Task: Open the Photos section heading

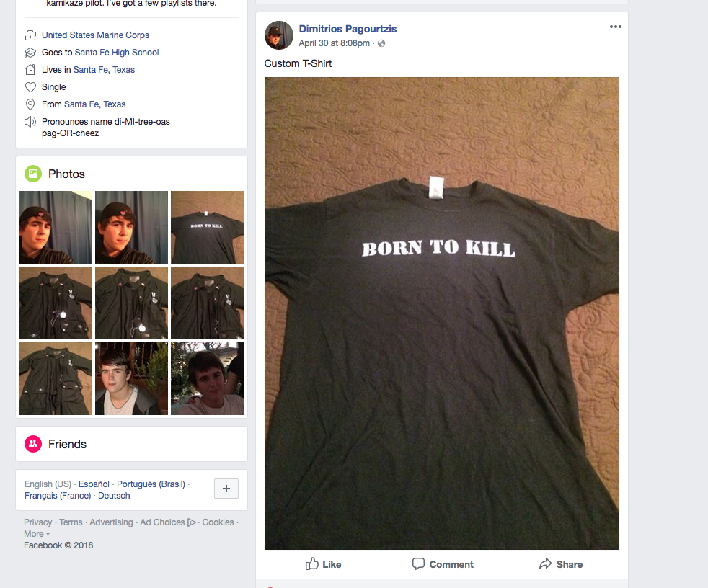Action: pyautogui.click(x=66, y=174)
